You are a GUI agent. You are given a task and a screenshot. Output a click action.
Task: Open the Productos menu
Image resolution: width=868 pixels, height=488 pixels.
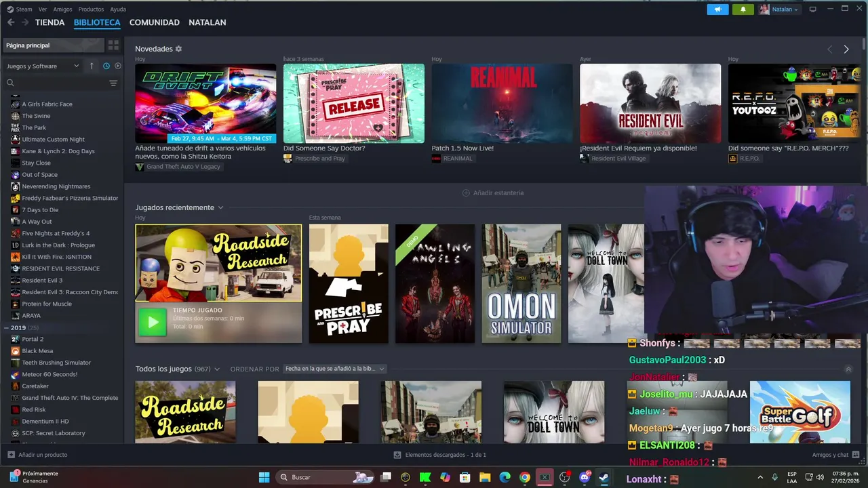91,9
